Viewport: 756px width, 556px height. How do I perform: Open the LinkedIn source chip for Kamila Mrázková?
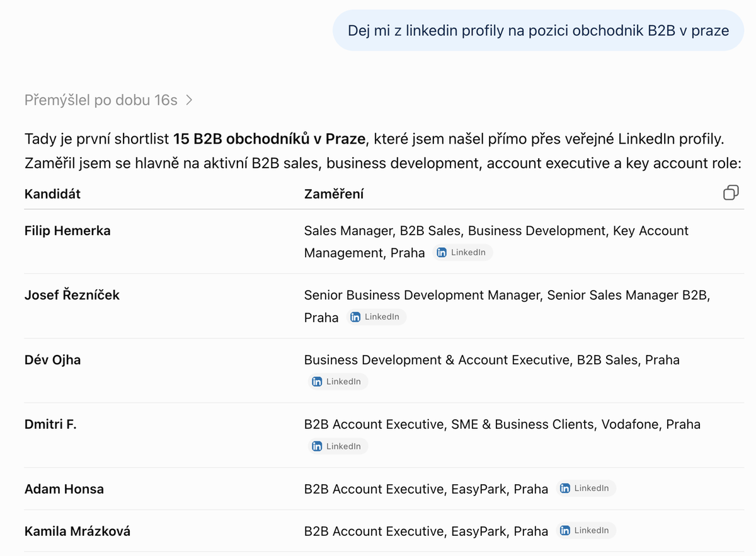pyautogui.click(x=585, y=530)
